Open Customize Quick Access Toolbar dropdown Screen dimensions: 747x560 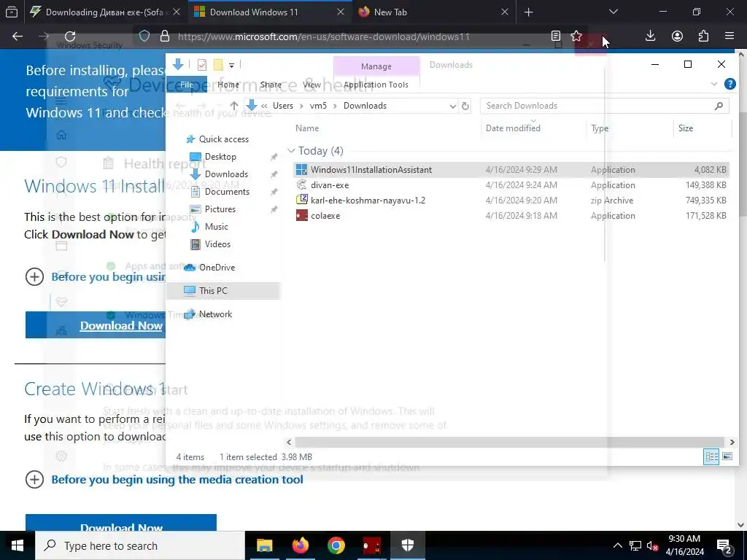point(231,65)
